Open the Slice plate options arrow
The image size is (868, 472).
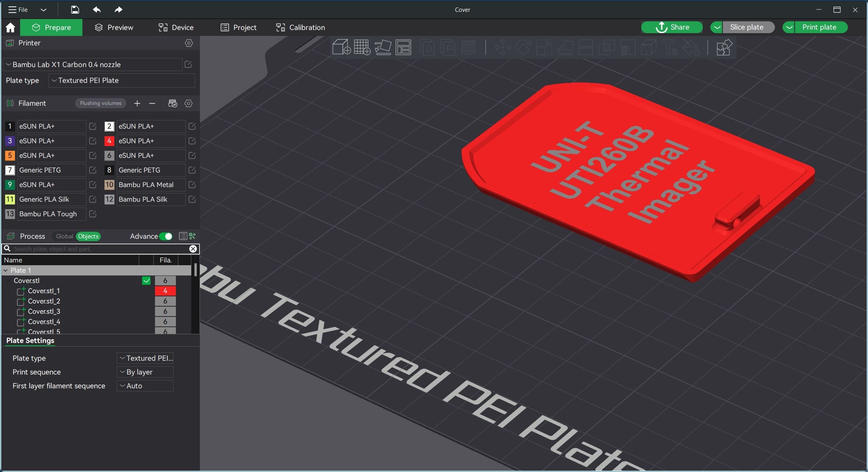(717, 27)
